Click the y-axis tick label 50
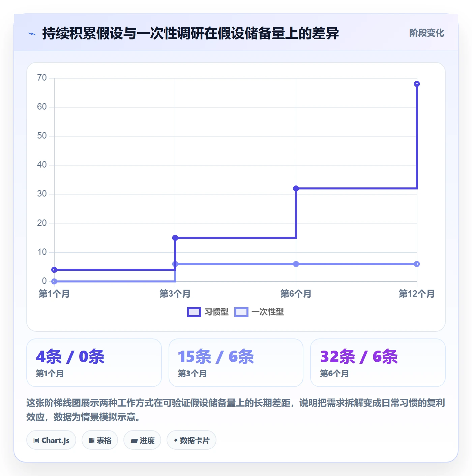 [x=42, y=136]
